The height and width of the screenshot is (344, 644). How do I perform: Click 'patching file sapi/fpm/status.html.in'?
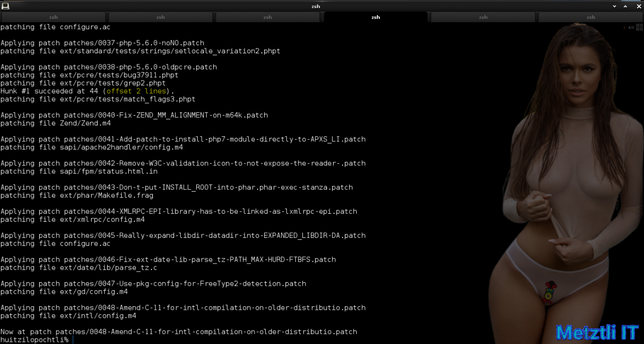[79, 171]
